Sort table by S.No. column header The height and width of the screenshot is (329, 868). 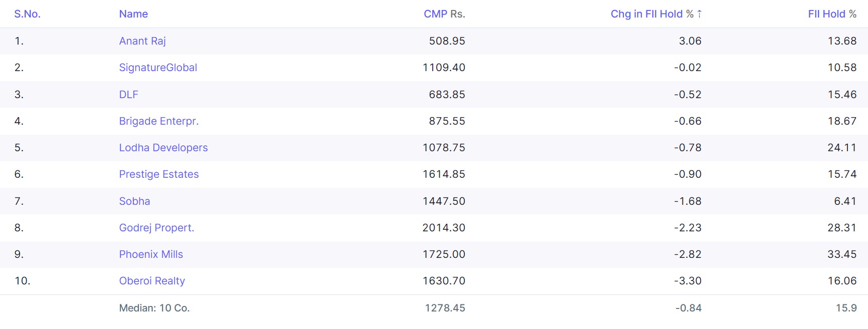pyautogui.click(x=27, y=14)
